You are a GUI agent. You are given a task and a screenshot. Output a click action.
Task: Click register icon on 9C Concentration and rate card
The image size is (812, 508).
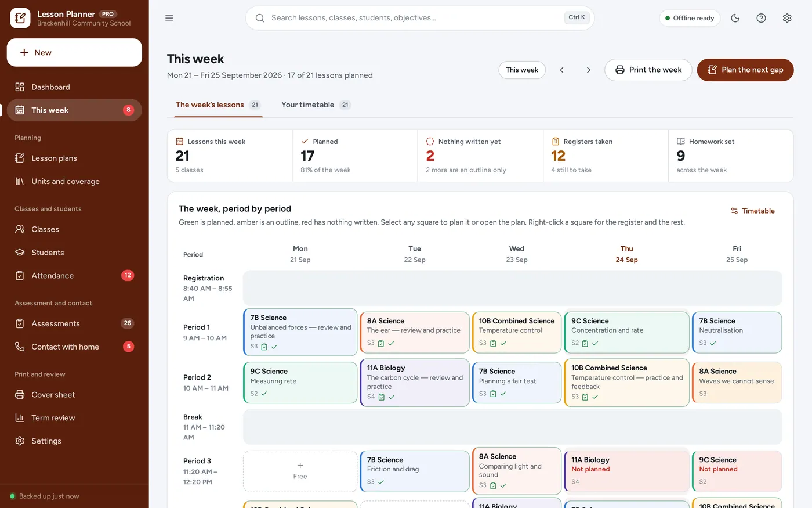click(x=585, y=343)
